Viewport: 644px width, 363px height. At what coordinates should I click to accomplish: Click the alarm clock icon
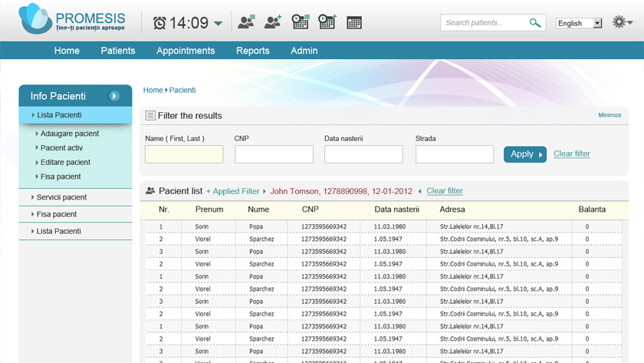(x=159, y=23)
